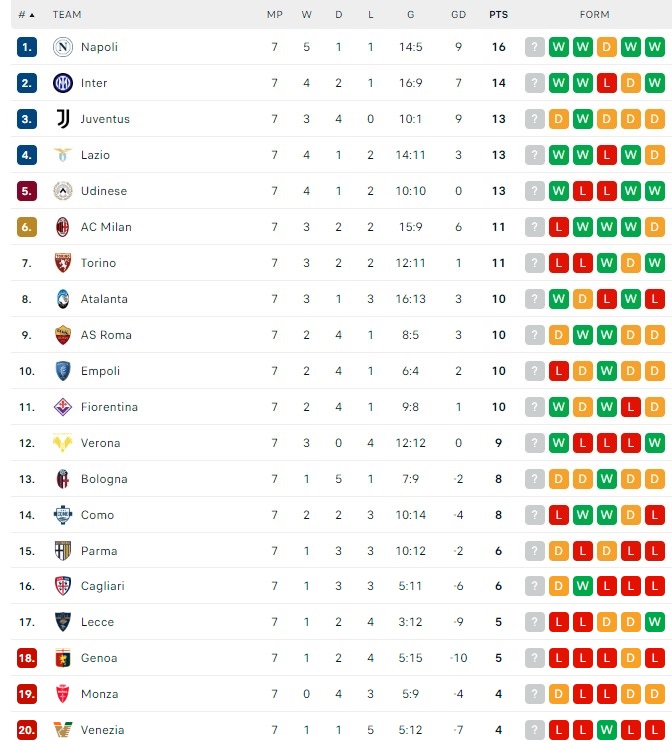Click Napoli's upcoming match question-mark badge
The height and width of the screenshot is (744, 672).
click(534, 47)
